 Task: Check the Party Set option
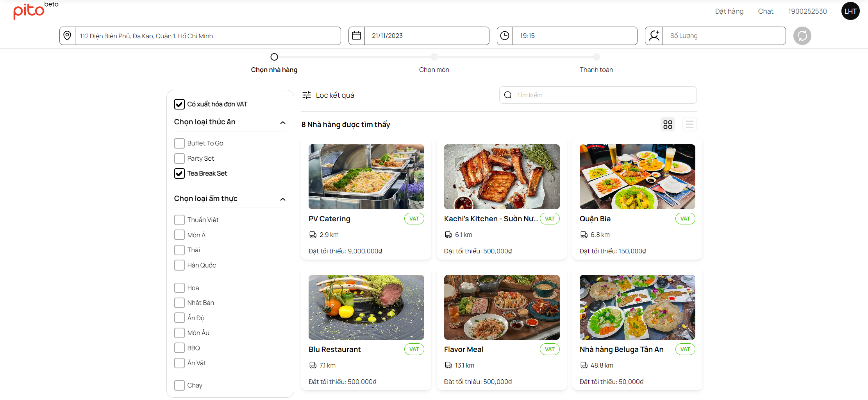pos(179,158)
